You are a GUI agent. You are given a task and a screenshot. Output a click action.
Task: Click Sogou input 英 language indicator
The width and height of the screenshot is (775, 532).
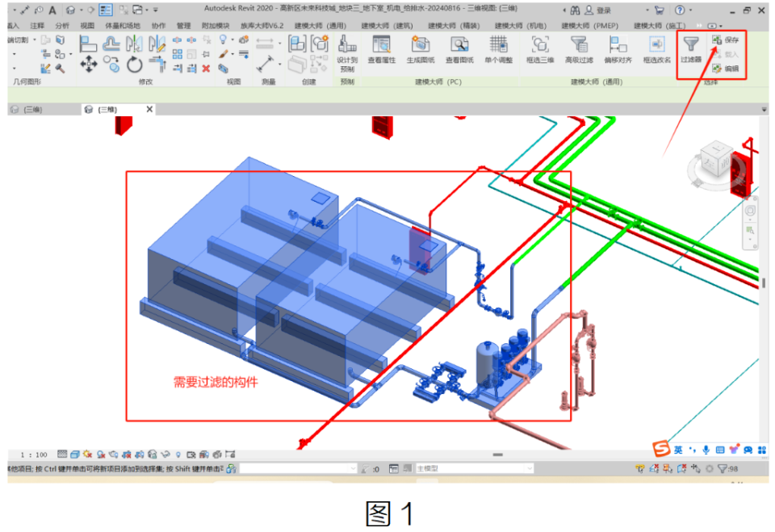point(678,450)
